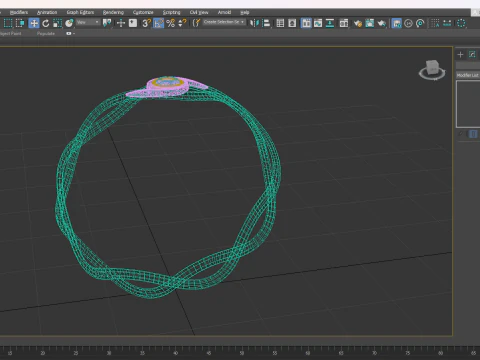Open the Help menu
The width and height of the screenshot is (480, 360).
[x=245, y=12]
